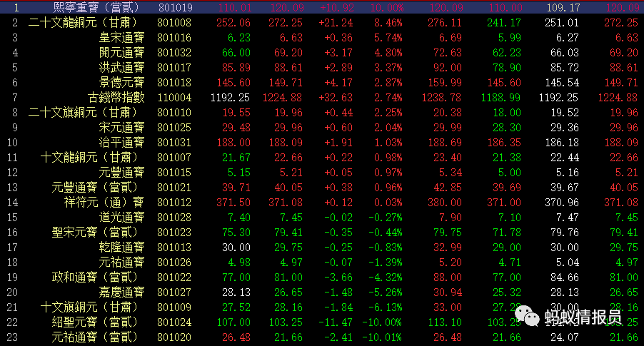
Task: Click the 5.74% change value
Action: click(388, 38)
